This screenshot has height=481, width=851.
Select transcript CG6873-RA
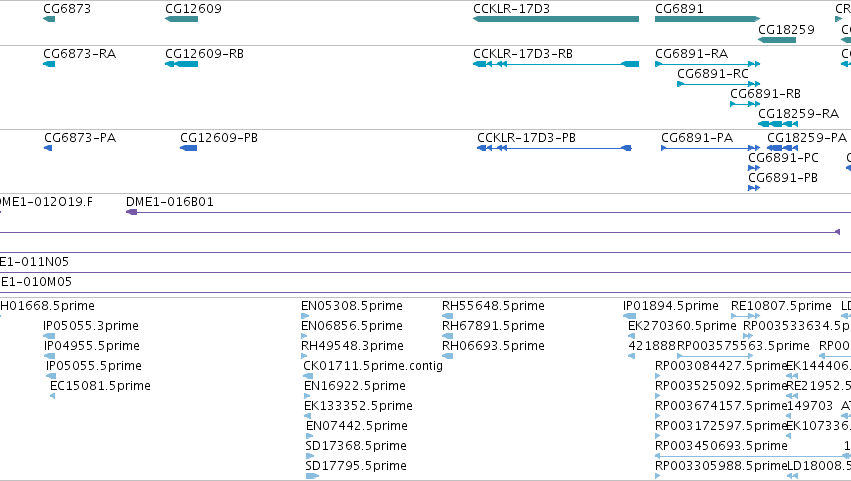coord(49,64)
